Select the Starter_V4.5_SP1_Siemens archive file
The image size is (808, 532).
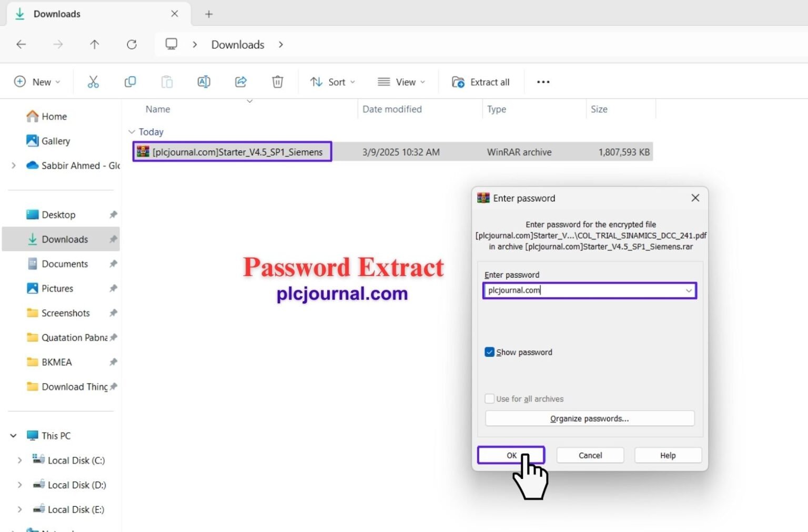click(237, 152)
